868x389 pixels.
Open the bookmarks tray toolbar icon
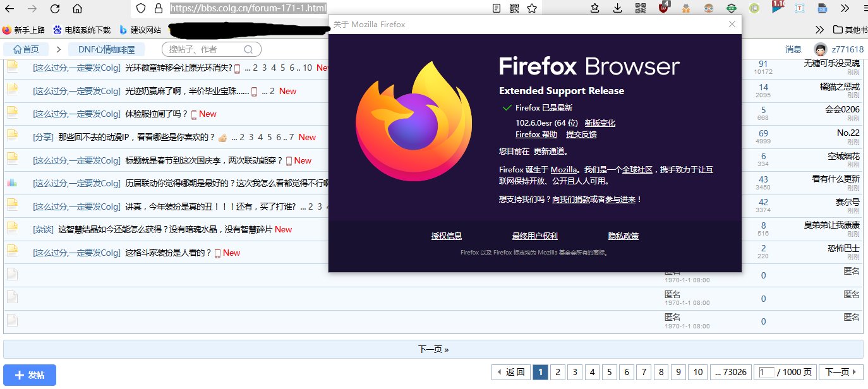click(x=595, y=8)
